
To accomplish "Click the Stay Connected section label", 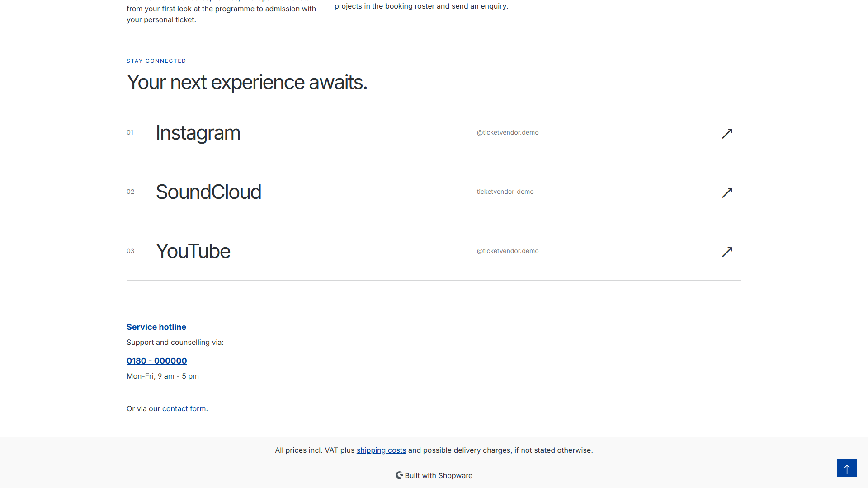I will (x=156, y=61).
